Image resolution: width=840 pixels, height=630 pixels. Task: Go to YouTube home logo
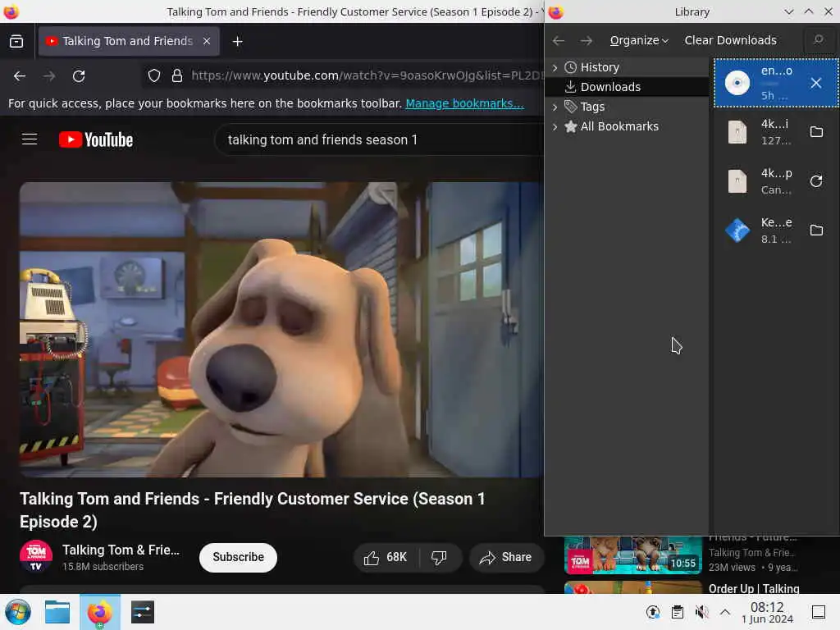pos(96,139)
